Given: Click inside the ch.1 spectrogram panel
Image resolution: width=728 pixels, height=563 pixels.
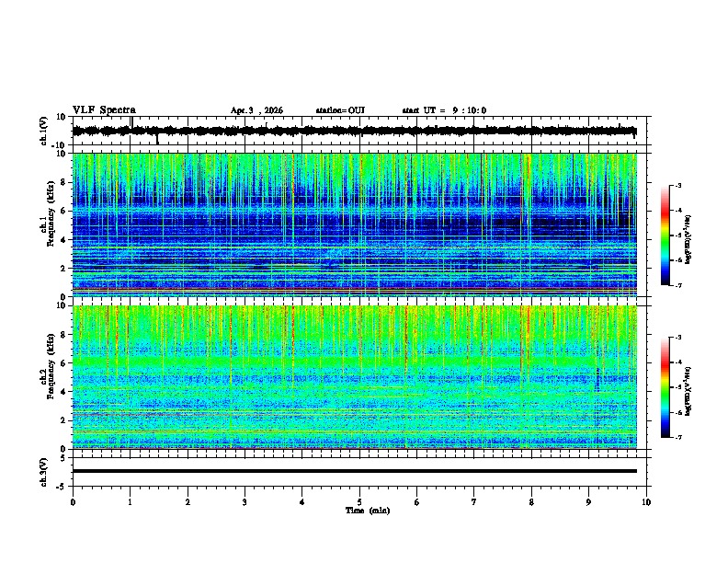Looking at the screenshot, I should tap(354, 224).
